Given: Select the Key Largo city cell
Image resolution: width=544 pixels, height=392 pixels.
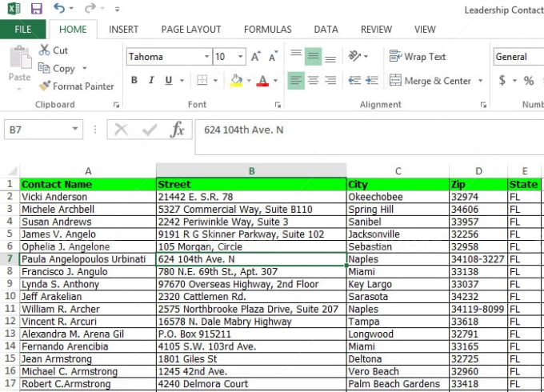Looking at the screenshot, I should coord(398,284).
